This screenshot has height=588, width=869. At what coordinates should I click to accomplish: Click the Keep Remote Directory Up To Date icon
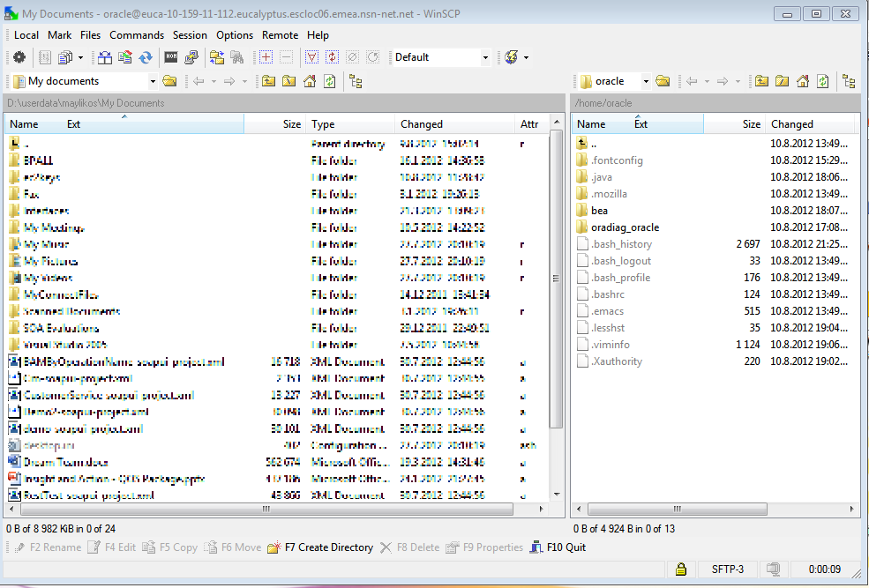[125, 57]
